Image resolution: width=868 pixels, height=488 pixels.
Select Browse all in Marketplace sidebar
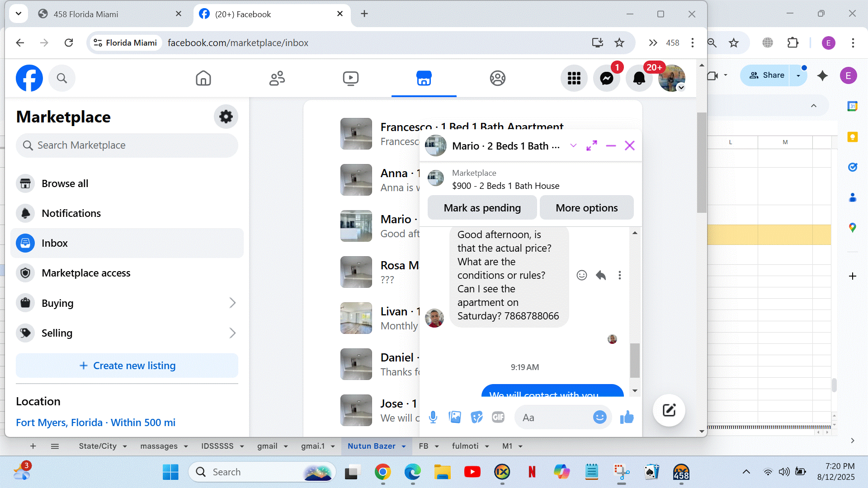coord(65,183)
